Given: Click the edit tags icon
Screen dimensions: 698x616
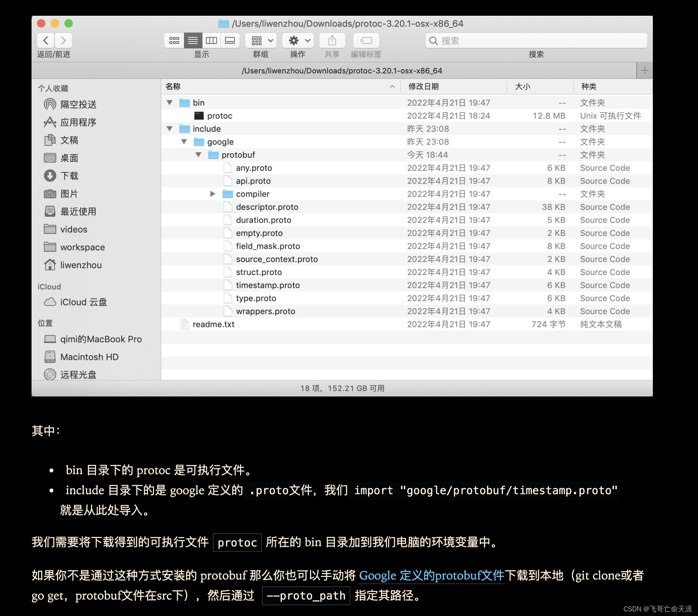Looking at the screenshot, I should [365, 40].
